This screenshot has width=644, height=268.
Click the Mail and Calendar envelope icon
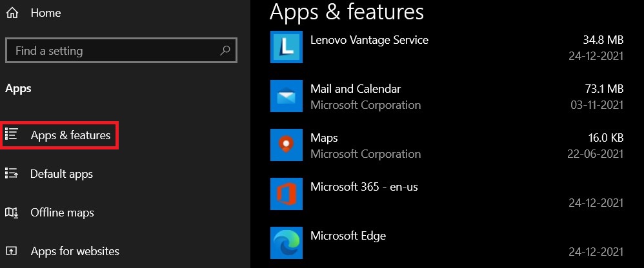(x=287, y=96)
